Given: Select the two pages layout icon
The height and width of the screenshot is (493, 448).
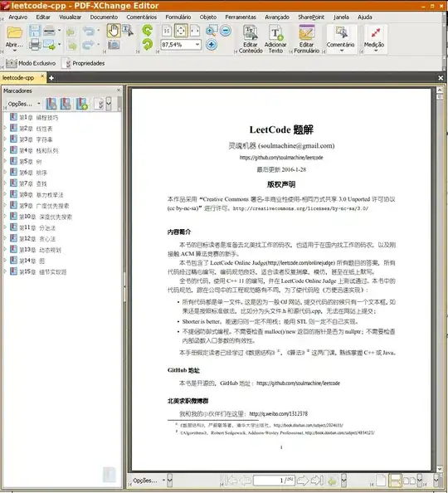Looking at the screenshot, I should pos(409,481).
